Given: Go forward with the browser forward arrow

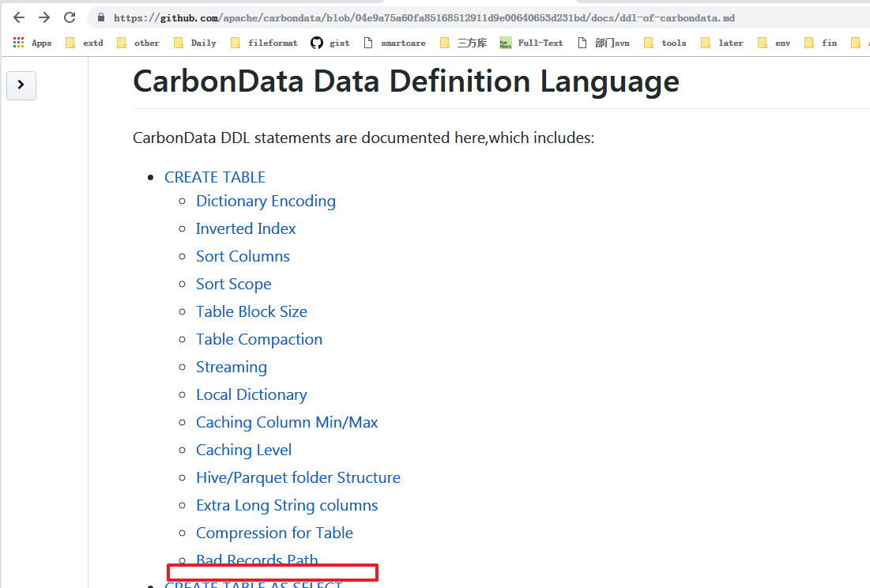Looking at the screenshot, I should (x=44, y=17).
